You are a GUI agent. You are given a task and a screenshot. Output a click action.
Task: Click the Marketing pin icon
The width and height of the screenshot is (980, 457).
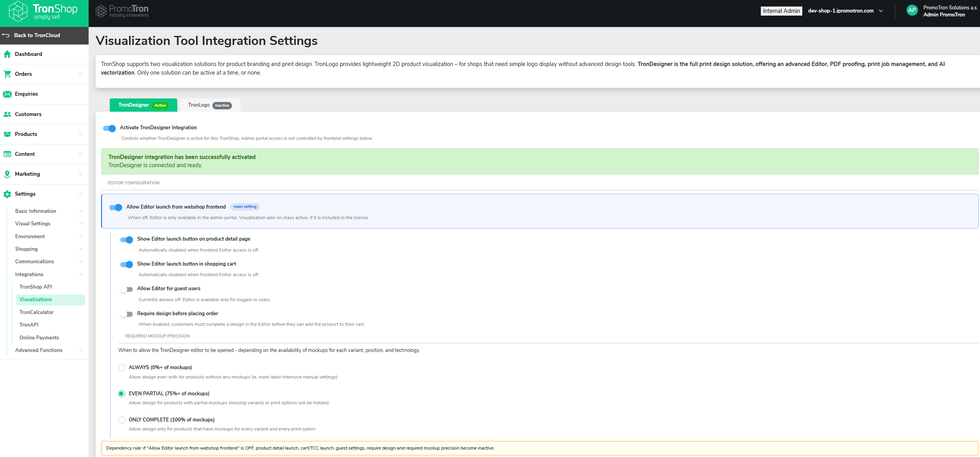[7, 174]
